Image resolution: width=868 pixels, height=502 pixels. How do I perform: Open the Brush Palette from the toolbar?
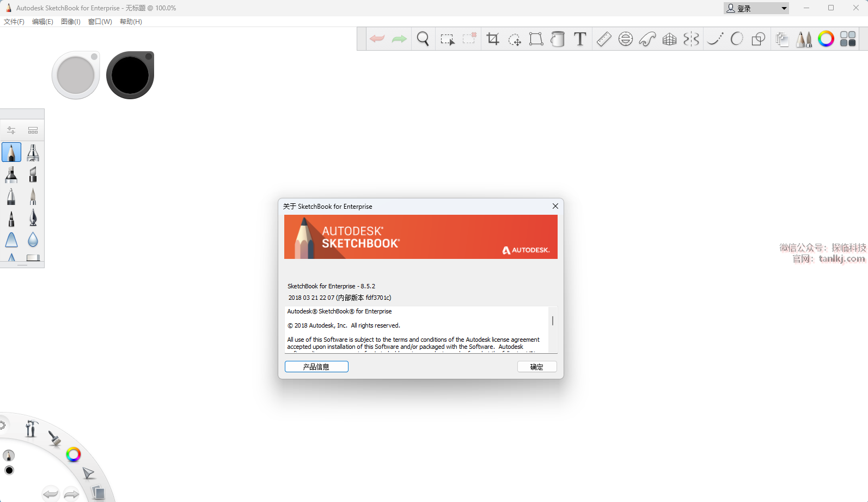(804, 39)
